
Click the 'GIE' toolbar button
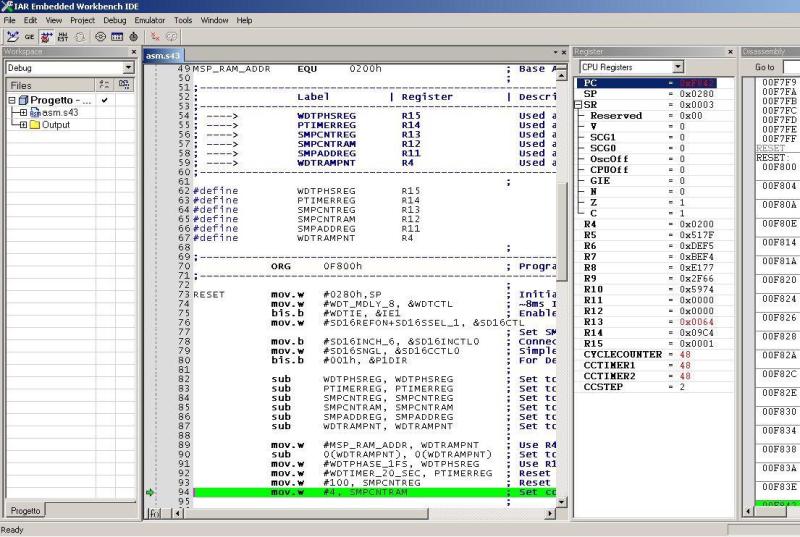29,37
